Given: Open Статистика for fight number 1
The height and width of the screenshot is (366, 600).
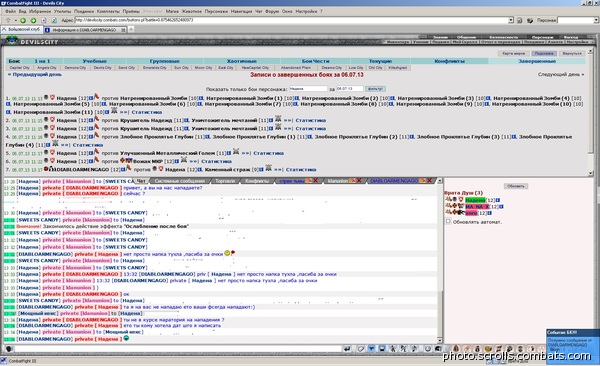Looking at the screenshot, I should pos(147,113).
